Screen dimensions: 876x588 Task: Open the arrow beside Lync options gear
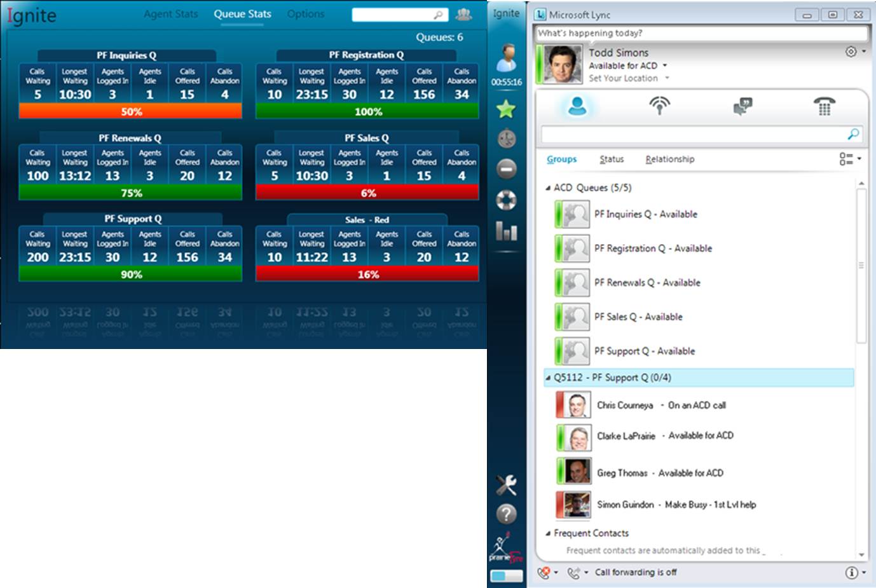[x=863, y=51]
